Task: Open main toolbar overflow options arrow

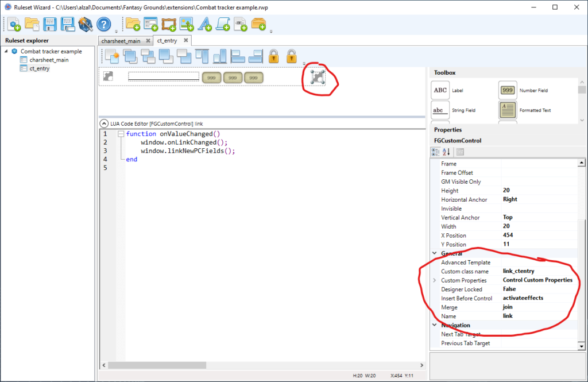Action: (116, 32)
